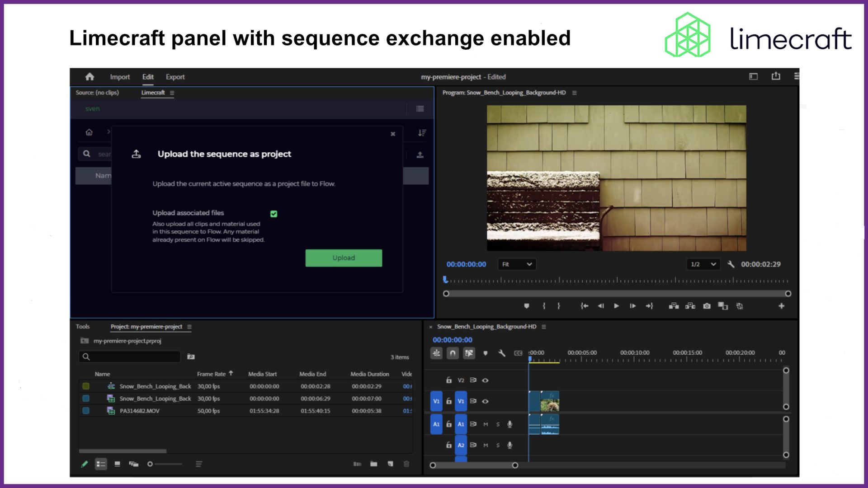Click the Delete trash icon in Project panel

click(406, 464)
